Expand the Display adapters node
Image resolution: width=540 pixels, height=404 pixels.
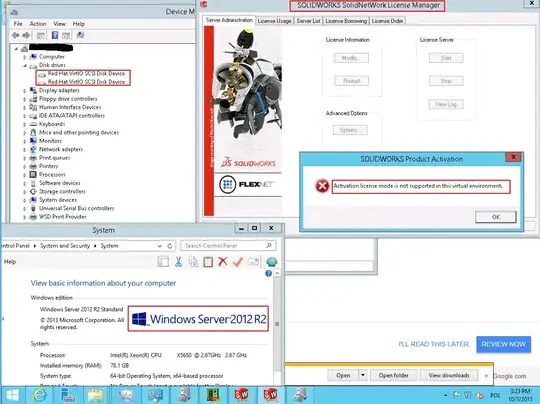(x=24, y=91)
